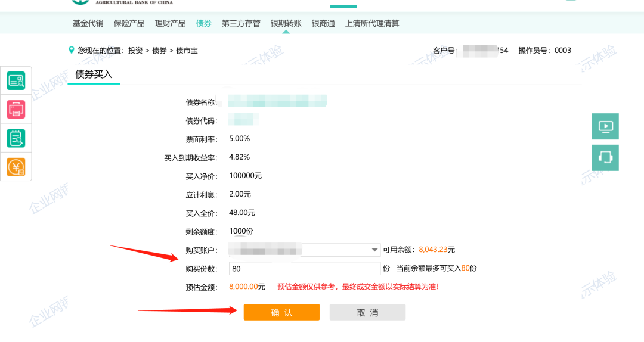Click the 票面利率 5.00% value
This screenshot has width=644, height=342.
click(240, 139)
